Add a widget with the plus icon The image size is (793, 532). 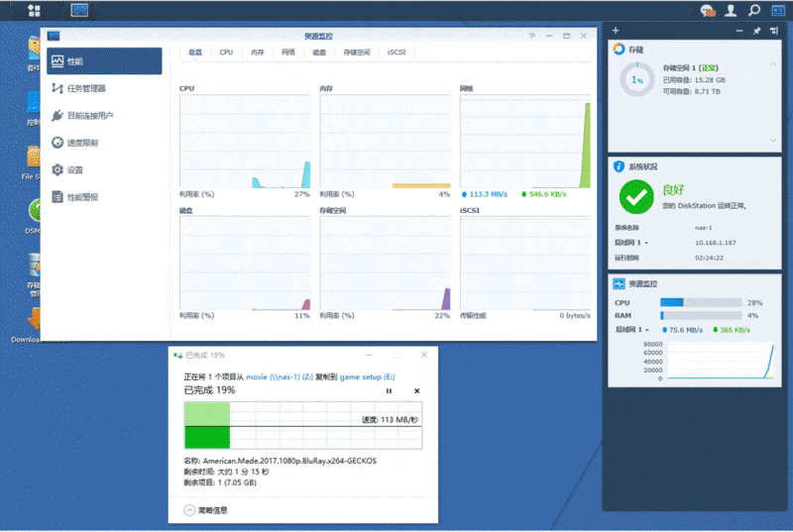click(616, 31)
